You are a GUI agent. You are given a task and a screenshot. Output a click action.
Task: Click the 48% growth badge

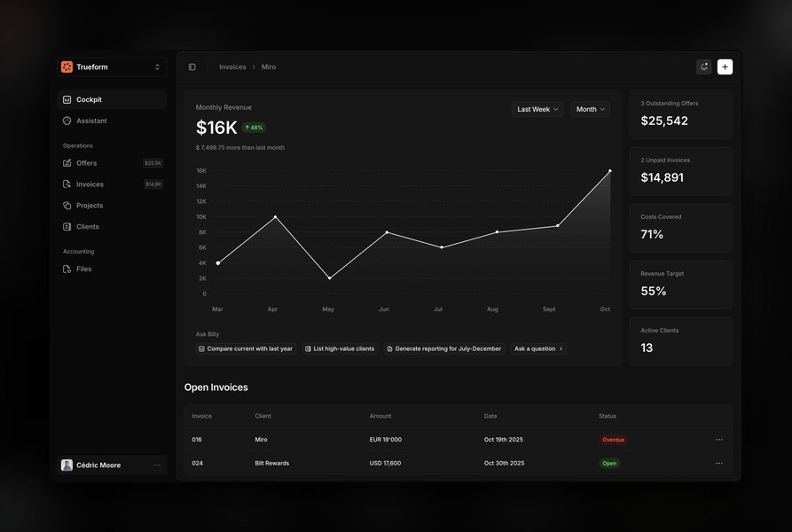pos(254,128)
